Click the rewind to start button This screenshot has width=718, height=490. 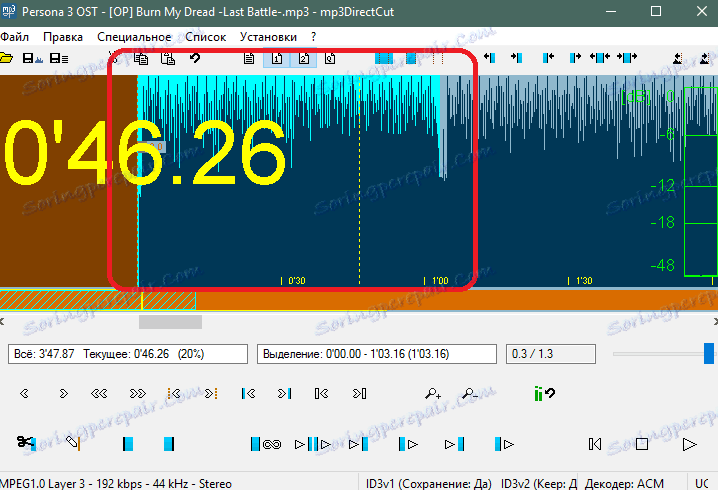click(595, 444)
